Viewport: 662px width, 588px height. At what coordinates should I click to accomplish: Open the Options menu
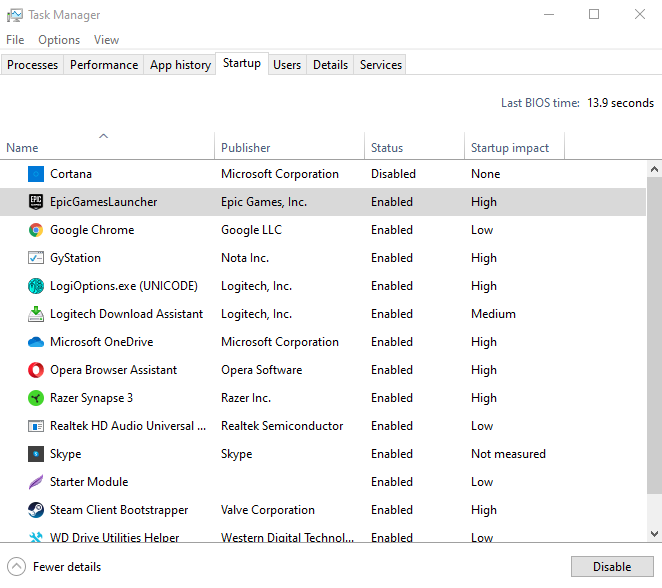(x=59, y=40)
